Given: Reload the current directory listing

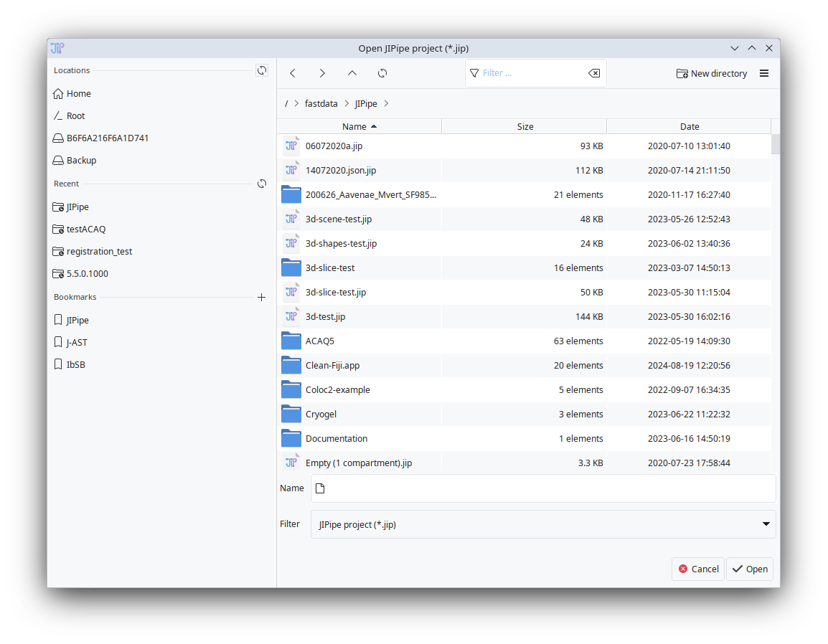Looking at the screenshot, I should point(382,73).
